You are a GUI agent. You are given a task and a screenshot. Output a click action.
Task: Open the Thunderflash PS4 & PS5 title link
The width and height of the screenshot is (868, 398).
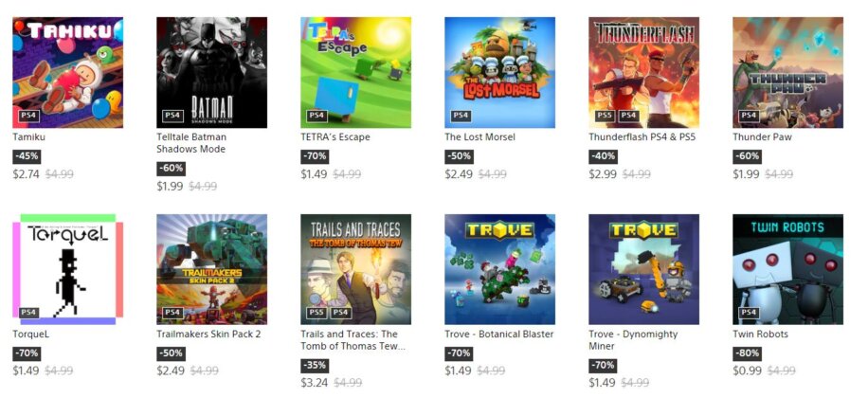tap(642, 136)
